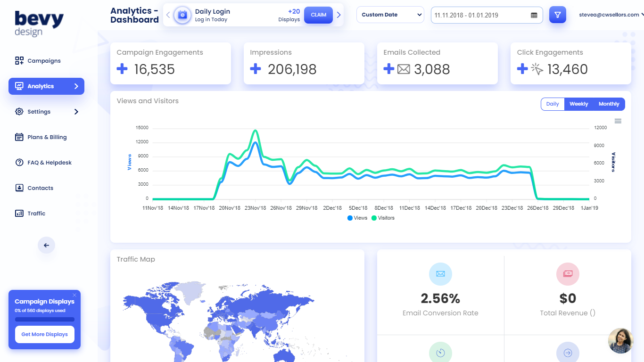Screen dimensions: 644x362
Task: Switch to the Weekly chart view
Action: pyautogui.click(x=578, y=104)
